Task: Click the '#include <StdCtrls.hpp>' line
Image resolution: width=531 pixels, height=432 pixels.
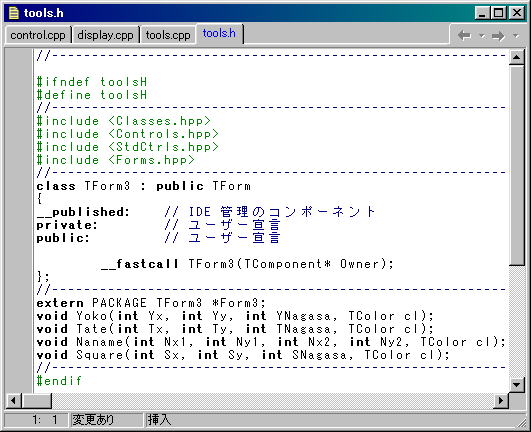Action: pos(128,147)
